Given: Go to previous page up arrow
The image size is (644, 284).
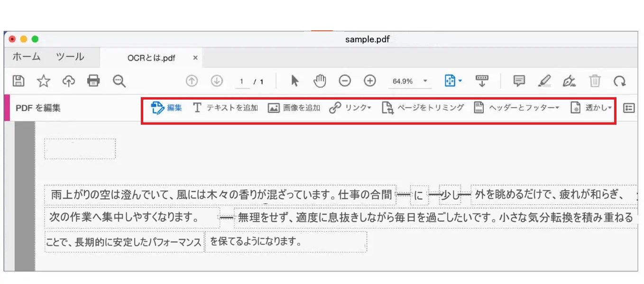Looking at the screenshot, I should coord(192,81).
